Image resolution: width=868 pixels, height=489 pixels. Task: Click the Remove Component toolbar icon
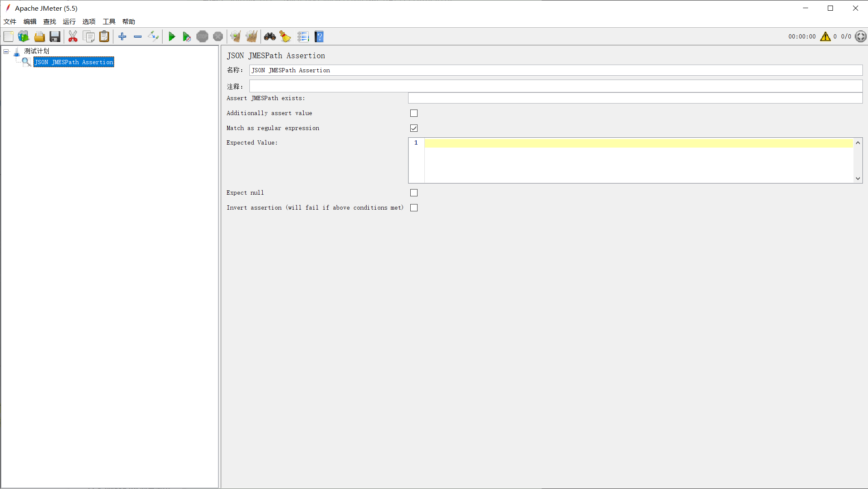[x=138, y=37]
